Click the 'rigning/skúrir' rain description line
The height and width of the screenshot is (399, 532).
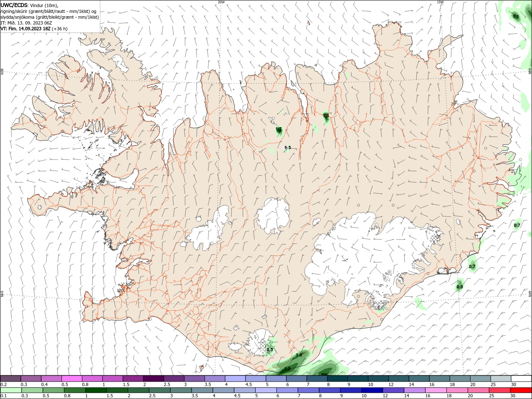click(48, 11)
